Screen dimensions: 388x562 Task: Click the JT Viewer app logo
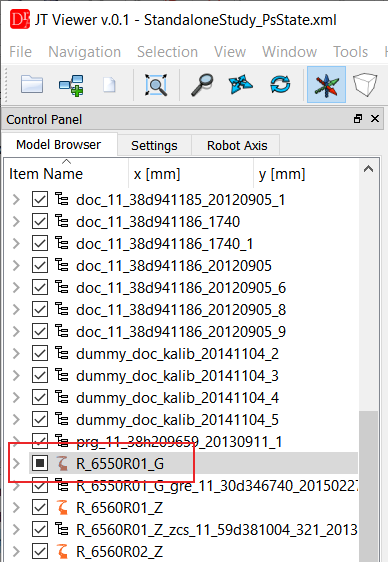(x=19, y=20)
